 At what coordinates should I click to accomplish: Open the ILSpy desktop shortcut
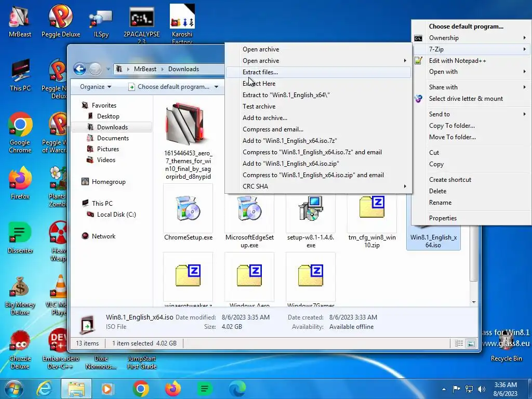pyautogui.click(x=101, y=23)
